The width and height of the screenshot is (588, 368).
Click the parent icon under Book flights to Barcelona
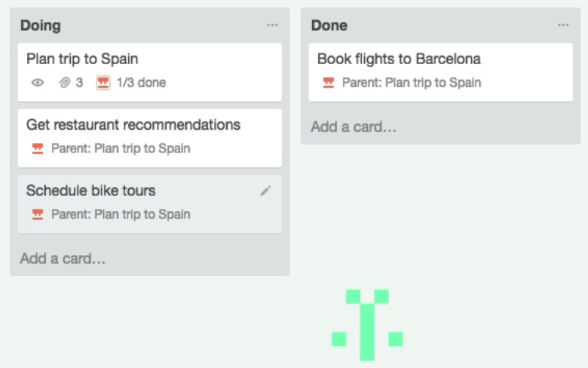coord(329,83)
